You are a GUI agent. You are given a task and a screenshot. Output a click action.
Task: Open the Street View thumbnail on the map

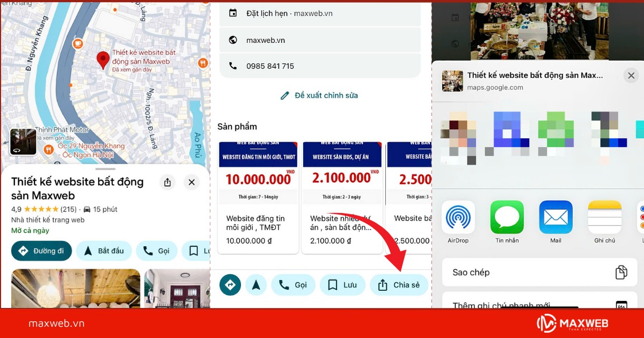coord(23,142)
